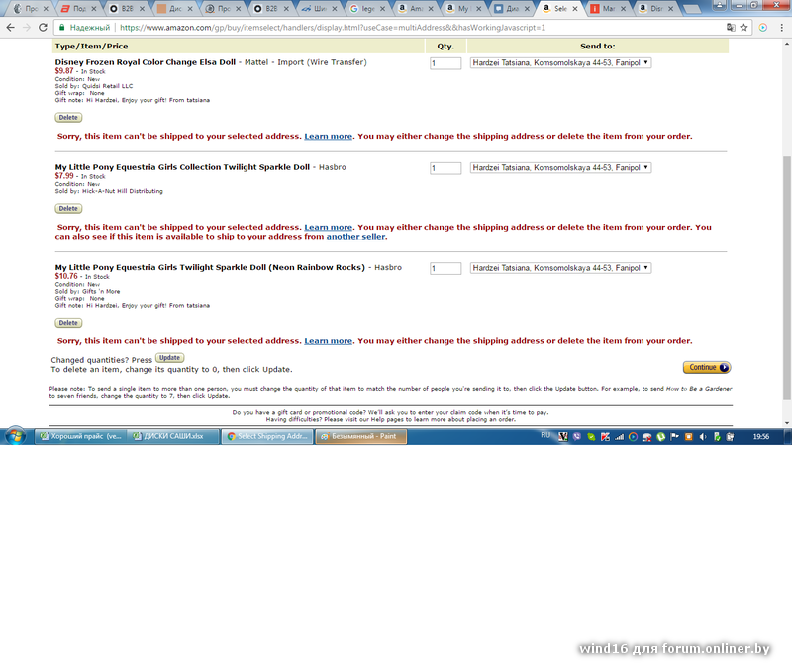Switch to the Google 'lege' tab
The width and height of the screenshot is (792, 672).
[x=366, y=9]
